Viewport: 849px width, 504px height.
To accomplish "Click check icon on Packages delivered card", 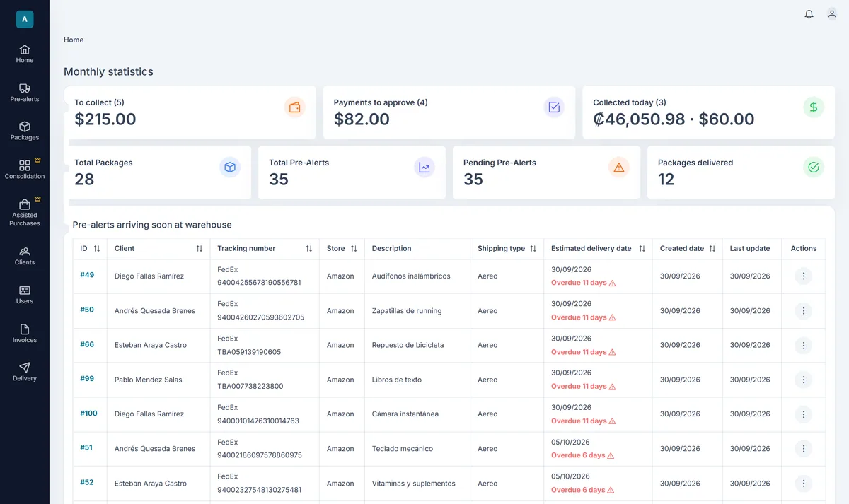I will click(814, 168).
